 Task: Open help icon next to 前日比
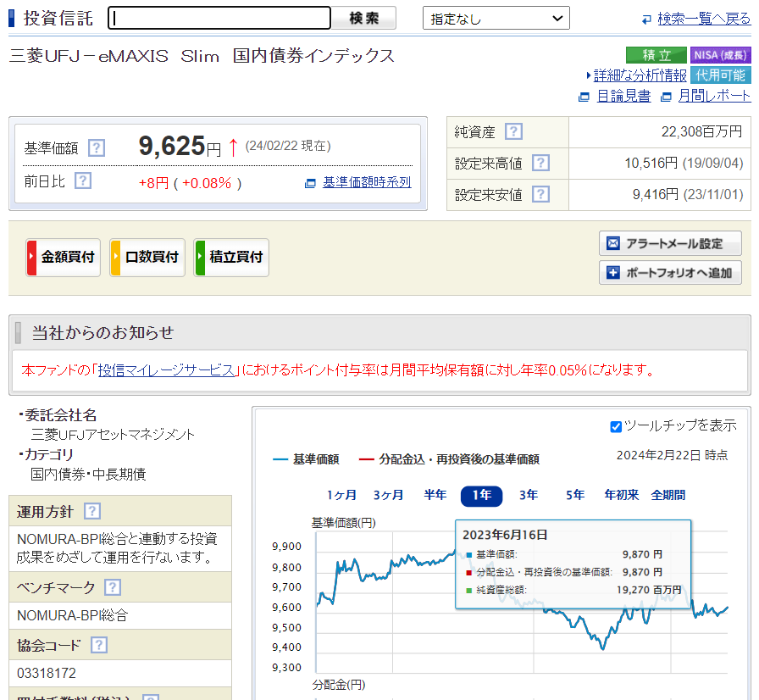point(83,181)
